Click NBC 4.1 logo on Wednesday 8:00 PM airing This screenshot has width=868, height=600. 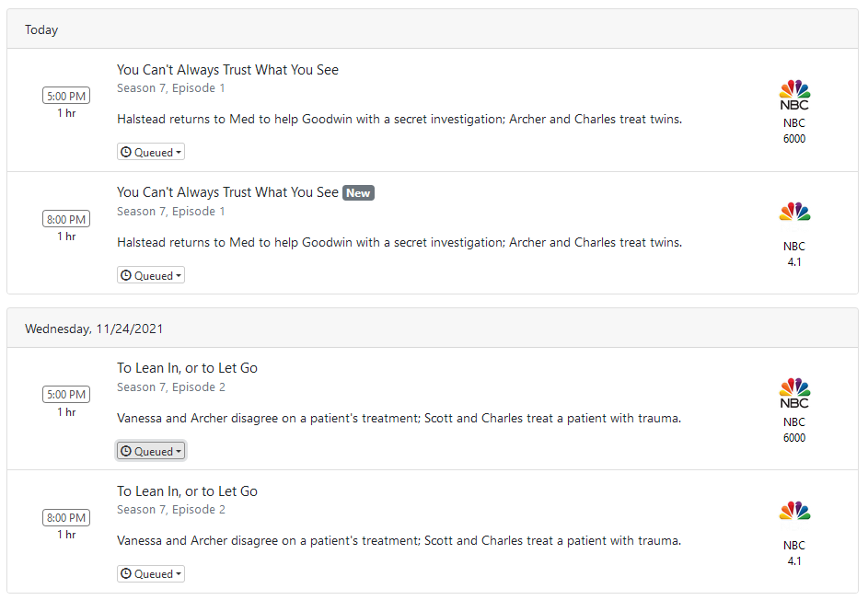pyautogui.click(x=794, y=511)
